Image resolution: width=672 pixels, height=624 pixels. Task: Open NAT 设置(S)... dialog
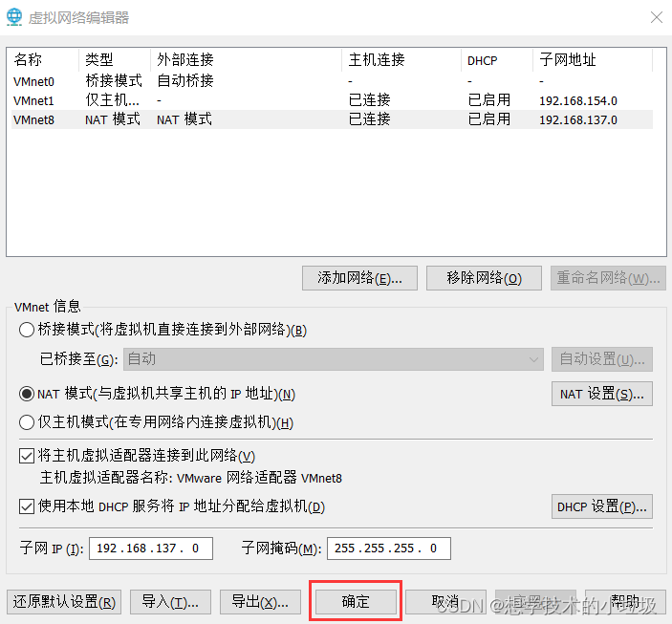(x=602, y=394)
